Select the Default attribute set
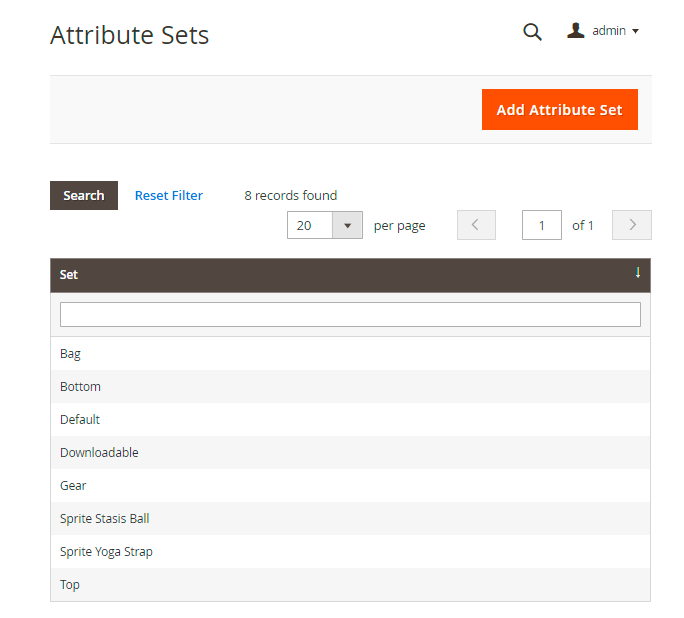 (80, 420)
